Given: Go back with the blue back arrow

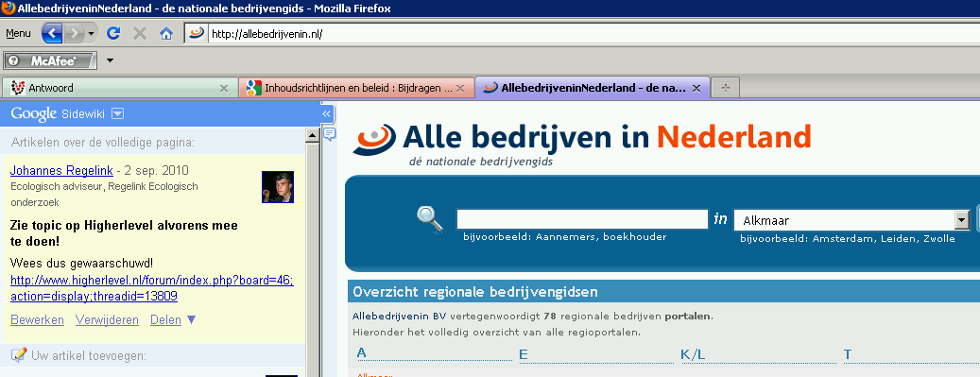Looking at the screenshot, I should [x=53, y=32].
